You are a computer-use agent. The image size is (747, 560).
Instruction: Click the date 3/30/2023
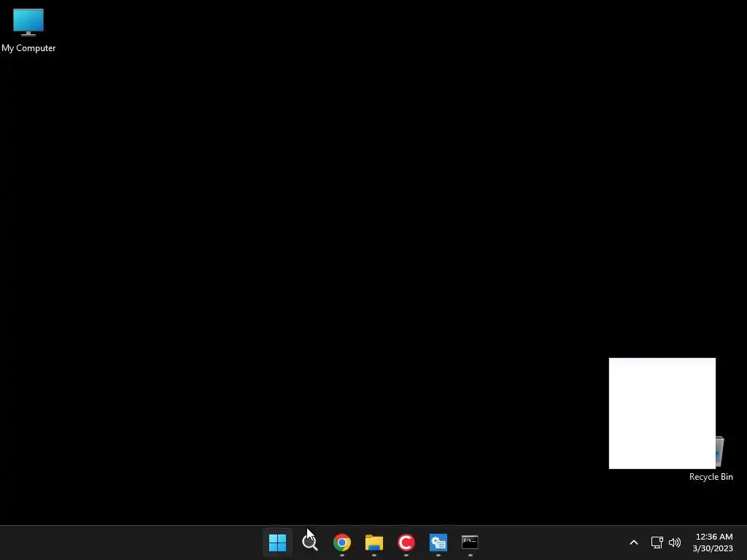(713, 548)
